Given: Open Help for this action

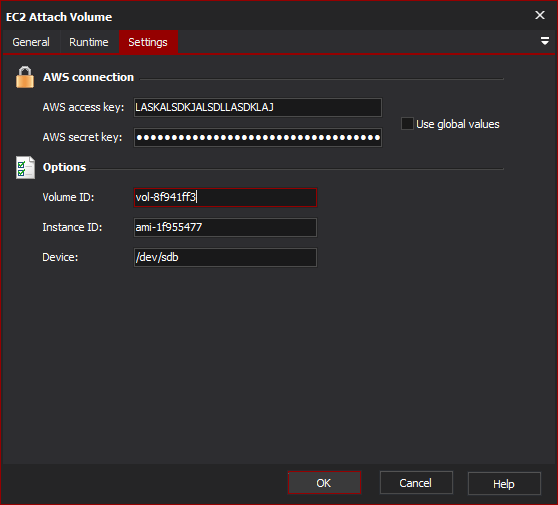Looking at the screenshot, I should pyautogui.click(x=504, y=484).
